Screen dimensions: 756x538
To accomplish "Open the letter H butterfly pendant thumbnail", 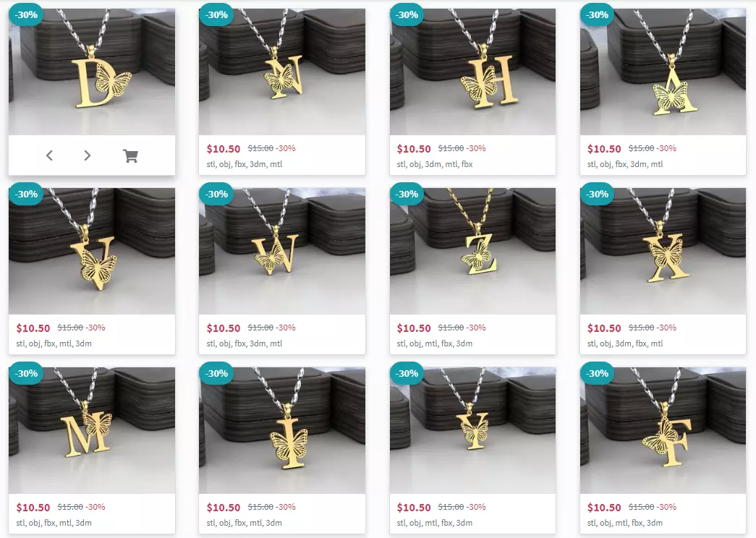I will [472, 72].
